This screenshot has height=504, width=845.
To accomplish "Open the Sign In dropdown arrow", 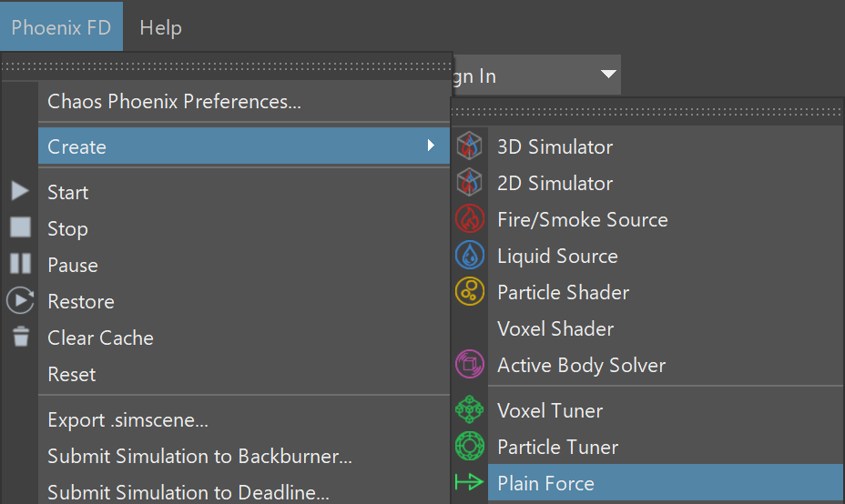I will [608, 75].
